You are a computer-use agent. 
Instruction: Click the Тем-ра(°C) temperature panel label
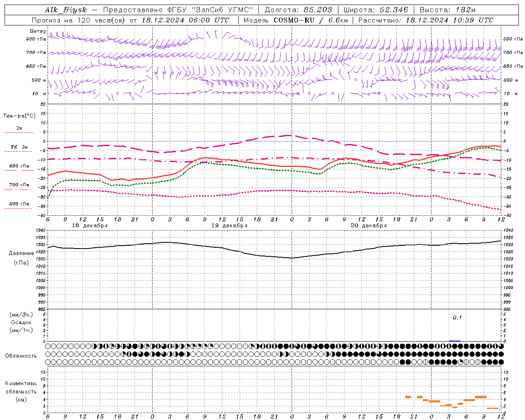coord(19,116)
